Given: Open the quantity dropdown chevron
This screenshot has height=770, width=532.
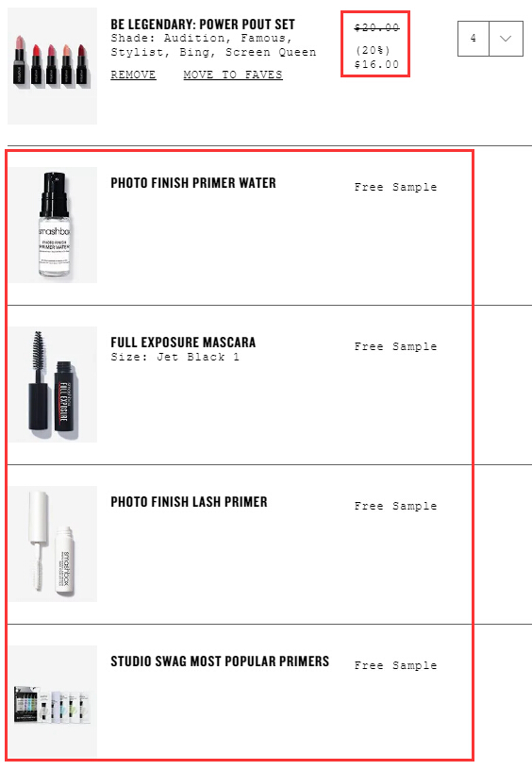Looking at the screenshot, I should [x=506, y=39].
